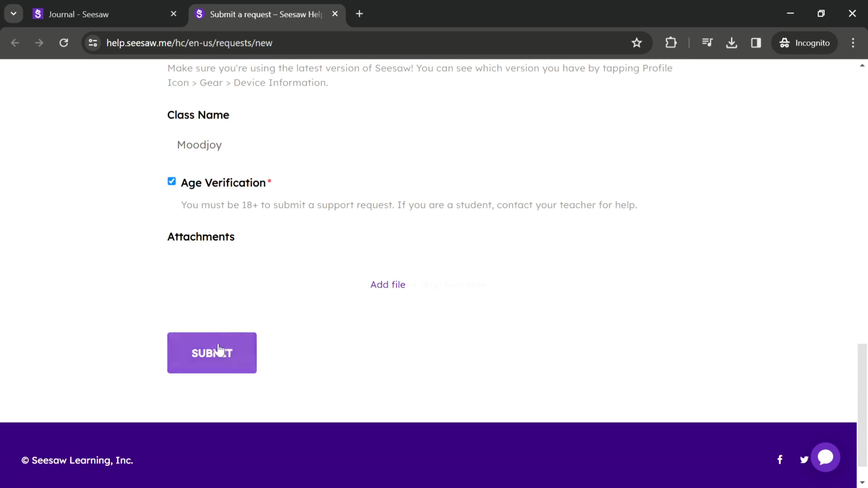
Task: Click the Add file link
Action: (387, 285)
